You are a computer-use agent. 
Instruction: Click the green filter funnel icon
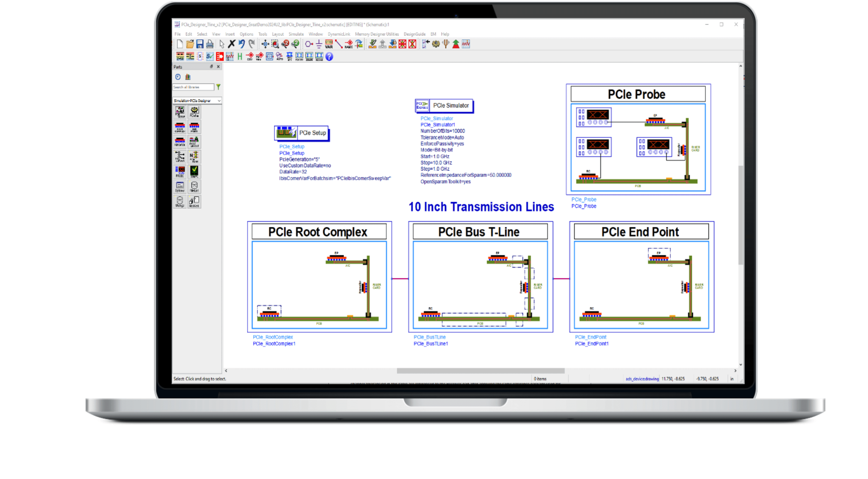[218, 87]
